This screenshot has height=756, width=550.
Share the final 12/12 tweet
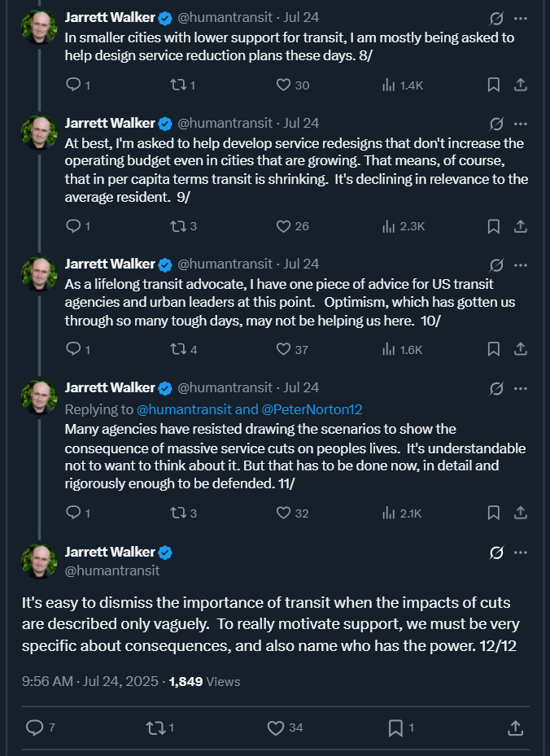click(x=514, y=727)
